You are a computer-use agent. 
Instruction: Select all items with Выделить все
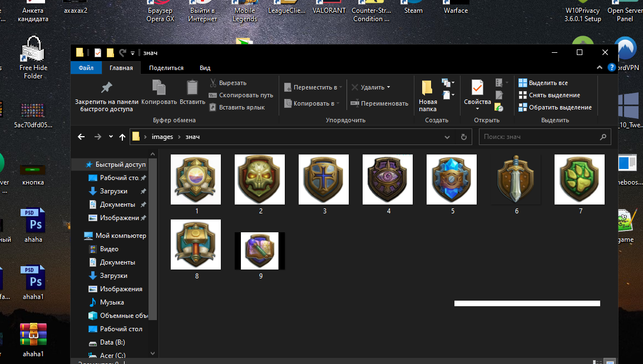pyautogui.click(x=543, y=83)
